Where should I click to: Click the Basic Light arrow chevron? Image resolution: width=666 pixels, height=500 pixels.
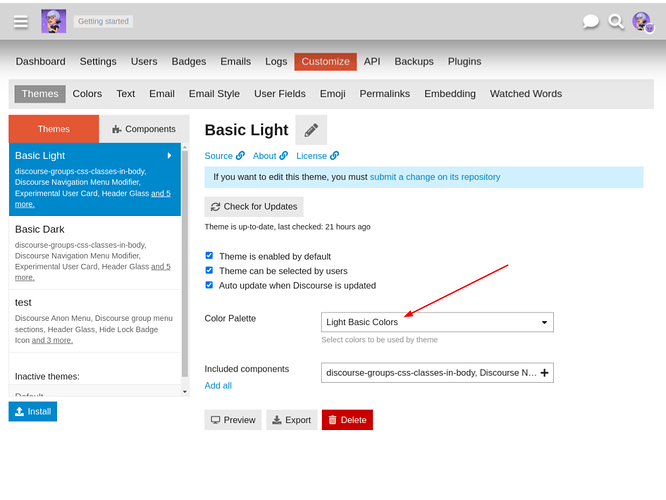pyautogui.click(x=169, y=155)
